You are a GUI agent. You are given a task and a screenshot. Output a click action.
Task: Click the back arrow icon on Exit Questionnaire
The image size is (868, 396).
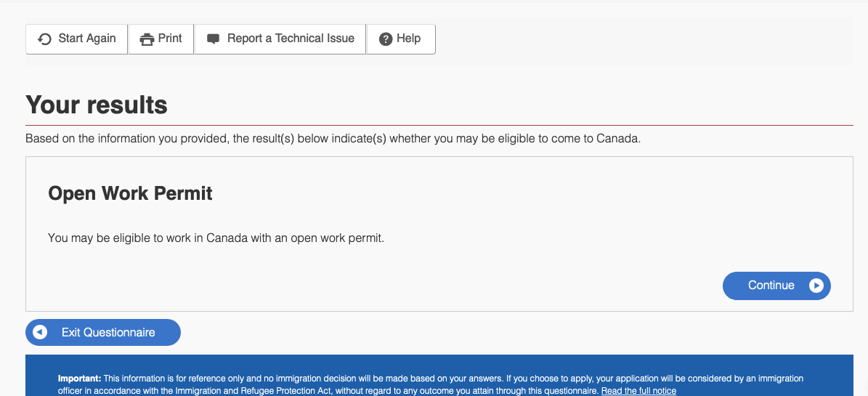pos(40,332)
